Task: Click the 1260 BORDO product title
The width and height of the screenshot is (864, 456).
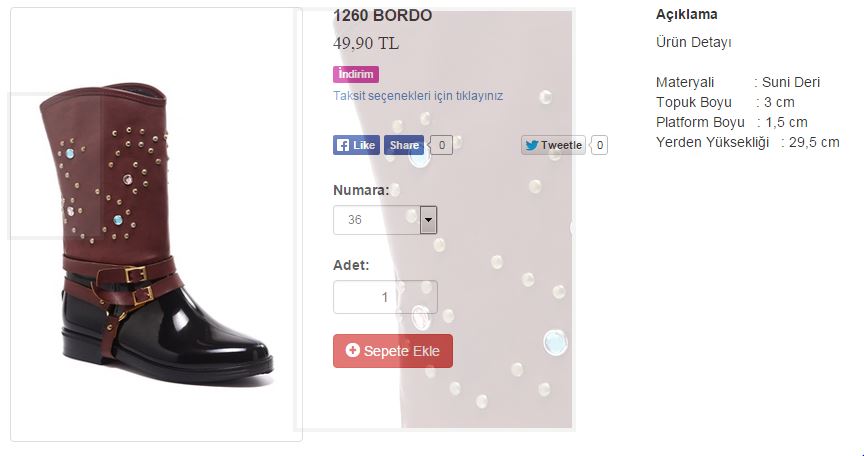Action: coord(383,16)
